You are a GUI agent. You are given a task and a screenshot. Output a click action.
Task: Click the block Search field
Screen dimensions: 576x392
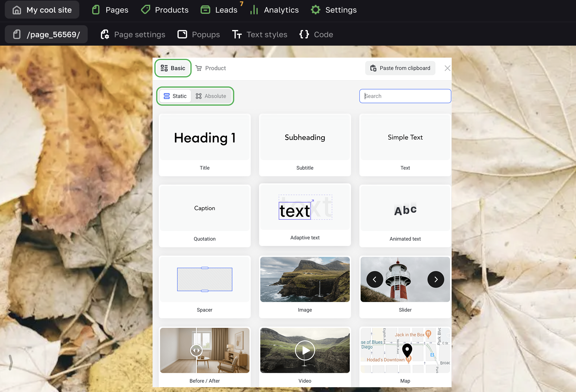coord(405,96)
